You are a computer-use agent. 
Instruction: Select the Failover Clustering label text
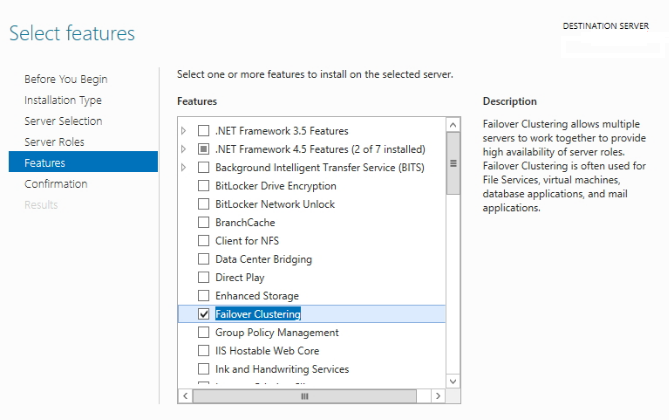click(258, 314)
